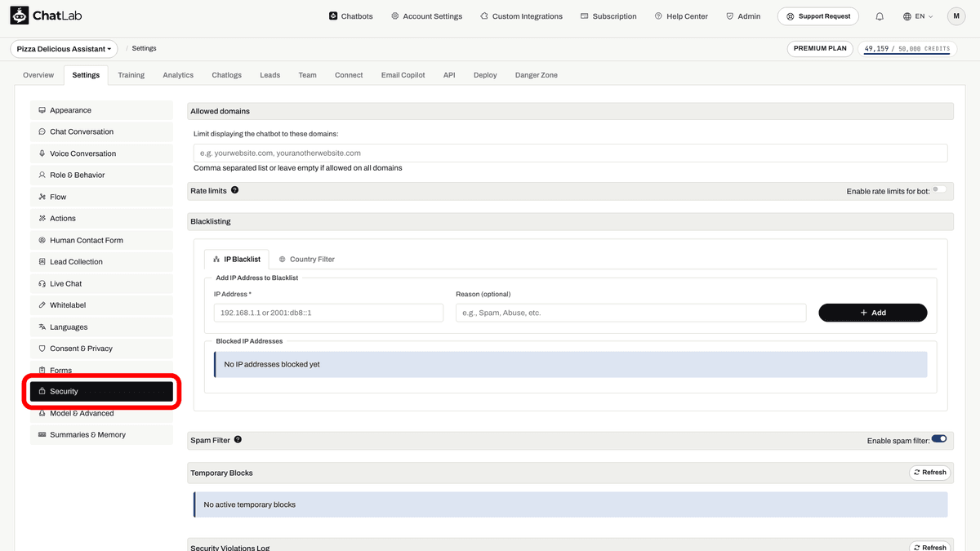Image resolution: width=980 pixels, height=551 pixels.
Task: Refresh the Security Violations Log
Action: pyautogui.click(x=929, y=547)
